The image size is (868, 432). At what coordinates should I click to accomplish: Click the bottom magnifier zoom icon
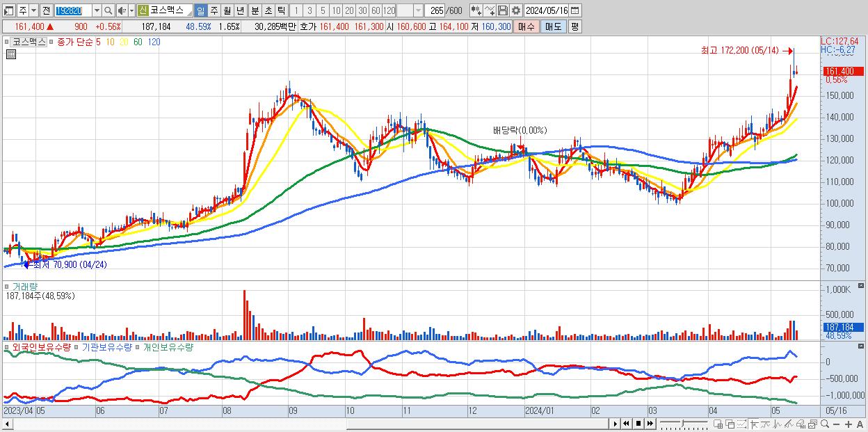tap(825, 424)
